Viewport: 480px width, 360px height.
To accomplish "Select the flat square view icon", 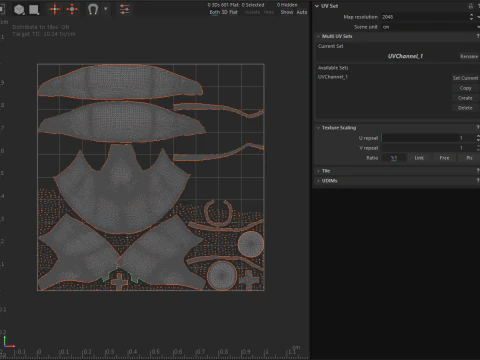I will tap(34, 10).
